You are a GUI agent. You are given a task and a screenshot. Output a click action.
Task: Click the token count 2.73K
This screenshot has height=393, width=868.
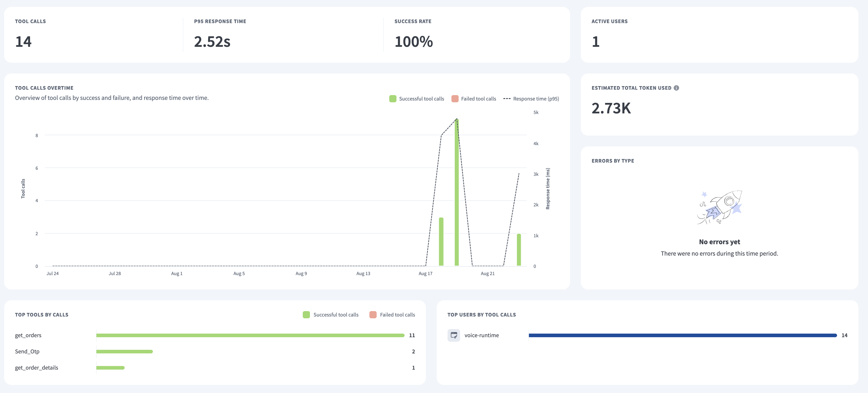click(611, 108)
